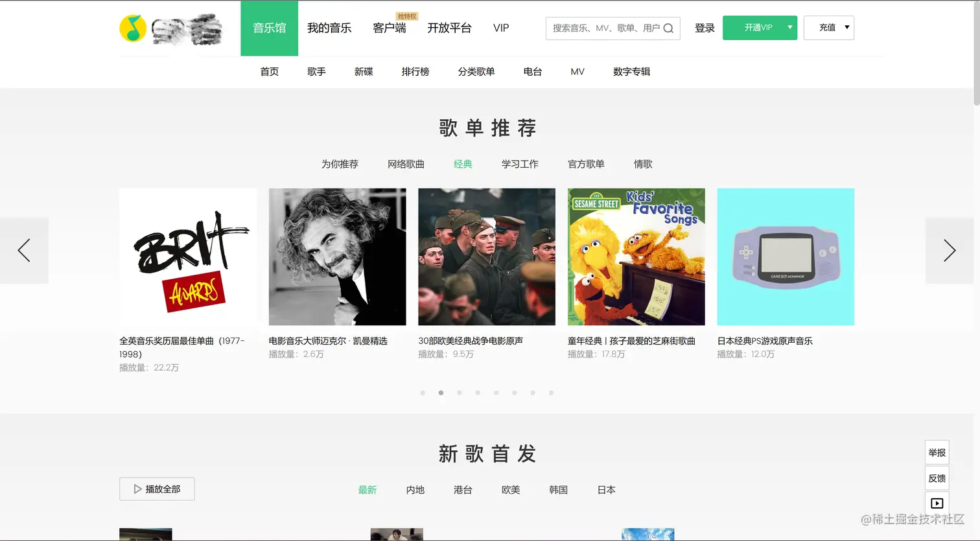Open the 迈克尔·凯曼 portrait cover
This screenshot has height=541, width=980.
pyautogui.click(x=338, y=257)
